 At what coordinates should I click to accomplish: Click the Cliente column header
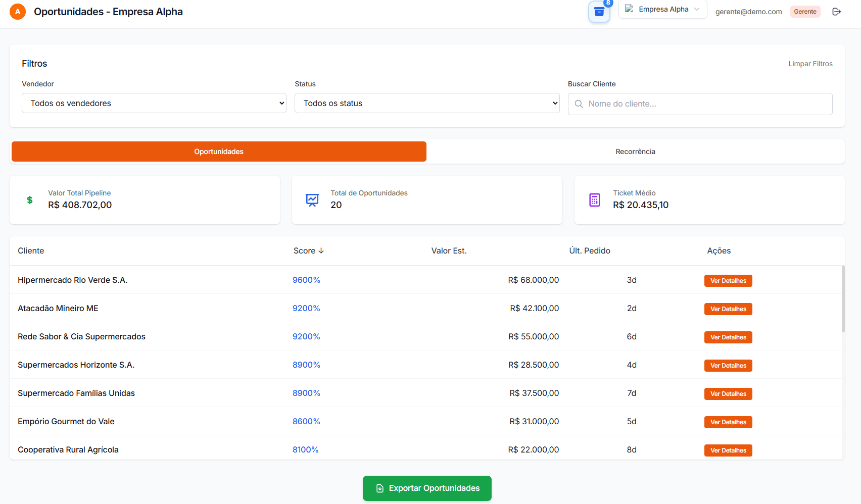click(x=31, y=251)
